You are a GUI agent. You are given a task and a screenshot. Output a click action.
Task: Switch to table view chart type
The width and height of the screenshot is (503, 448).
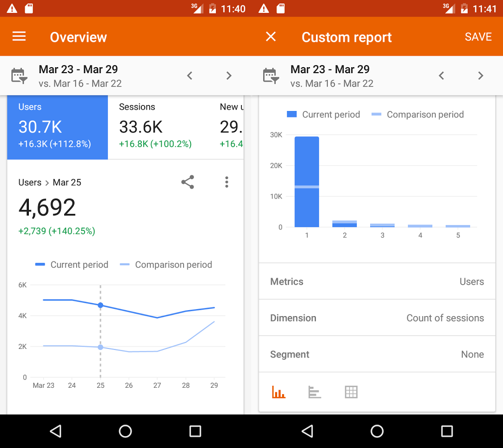pyautogui.click(x=351, y=392)
